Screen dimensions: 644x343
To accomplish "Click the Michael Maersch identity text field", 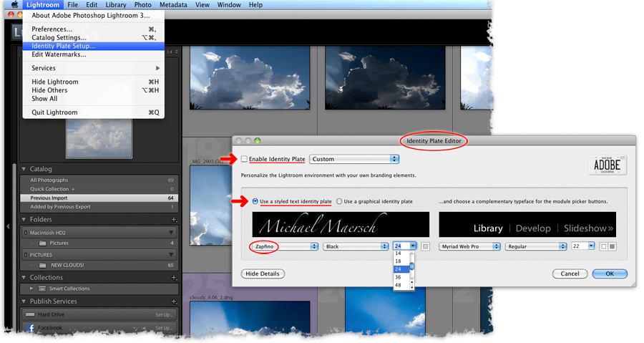I will [x=341, y=225].
